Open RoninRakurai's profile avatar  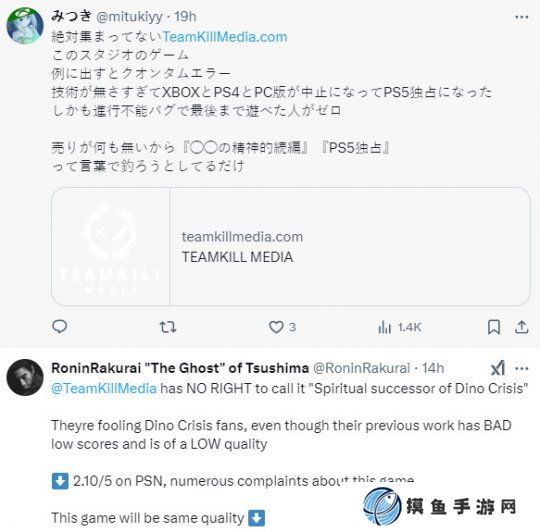(25, 377)
